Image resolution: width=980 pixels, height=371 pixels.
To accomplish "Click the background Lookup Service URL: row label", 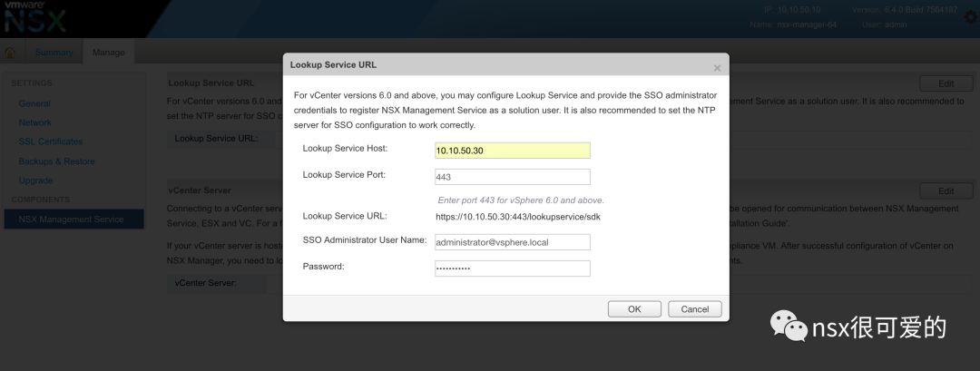I will coord(216,138).
